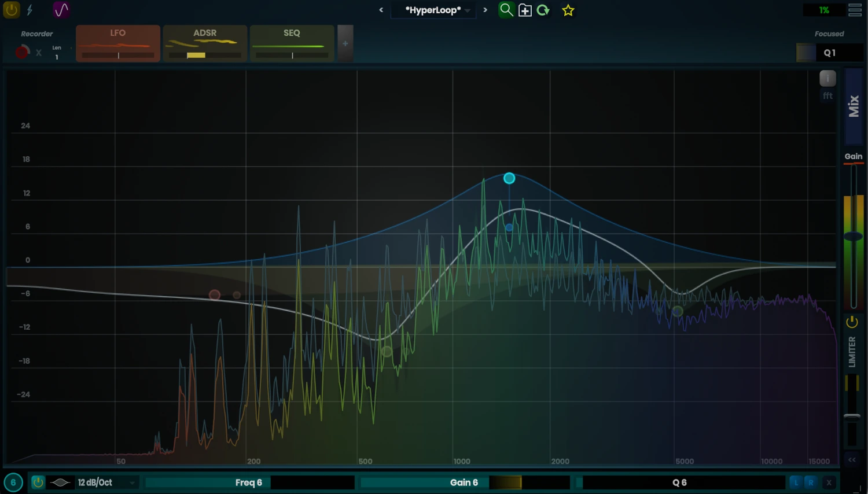Click the green reload preset icon
Viewport: 868px width, 494px height.
[x=543, y=10]
